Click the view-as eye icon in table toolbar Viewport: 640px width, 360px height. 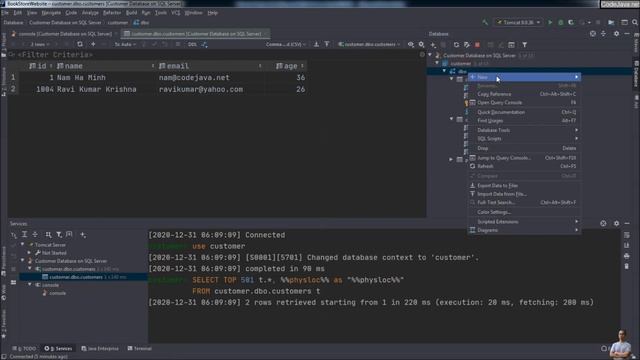point(411,44)
